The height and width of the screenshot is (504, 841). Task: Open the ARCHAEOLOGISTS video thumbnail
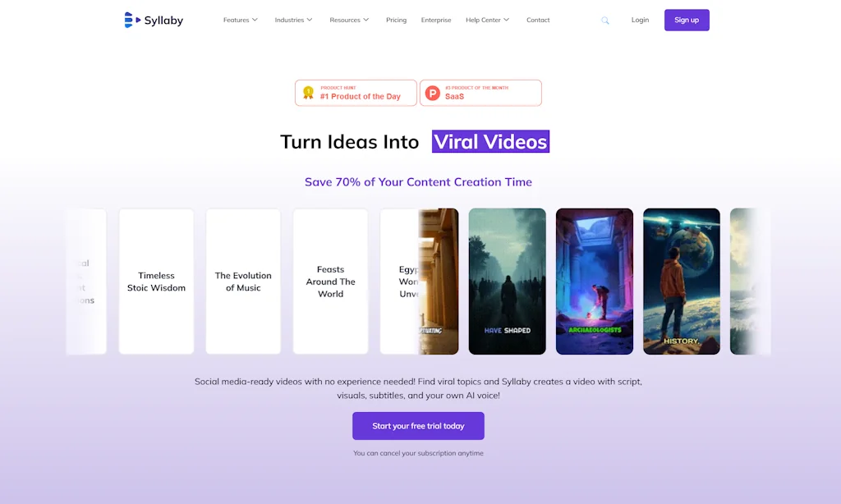(595, 282)
